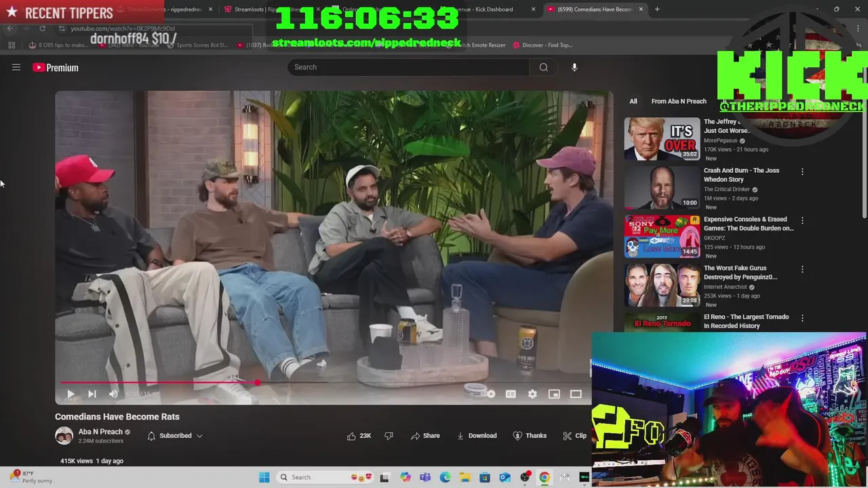Open the Discover - Find Top bookmark
Image resolution: width=868 pixels, height=488 pixels.
point(542,45)
